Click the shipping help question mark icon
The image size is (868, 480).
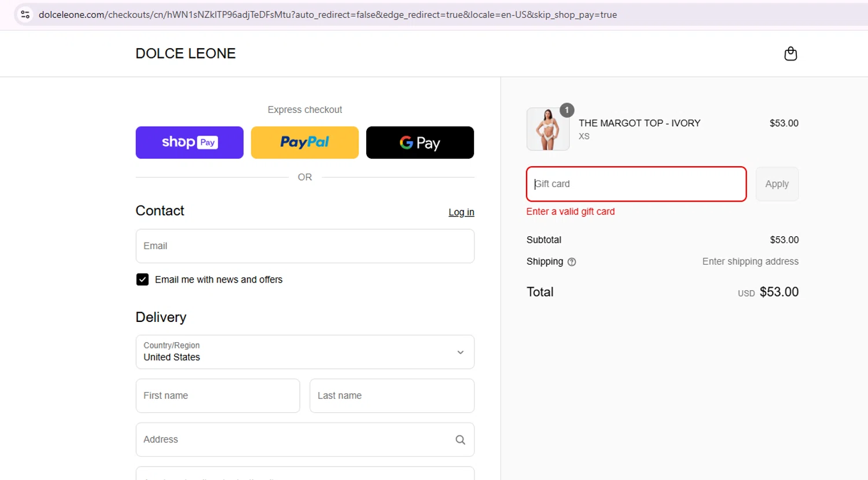click(x=572, y=262)
